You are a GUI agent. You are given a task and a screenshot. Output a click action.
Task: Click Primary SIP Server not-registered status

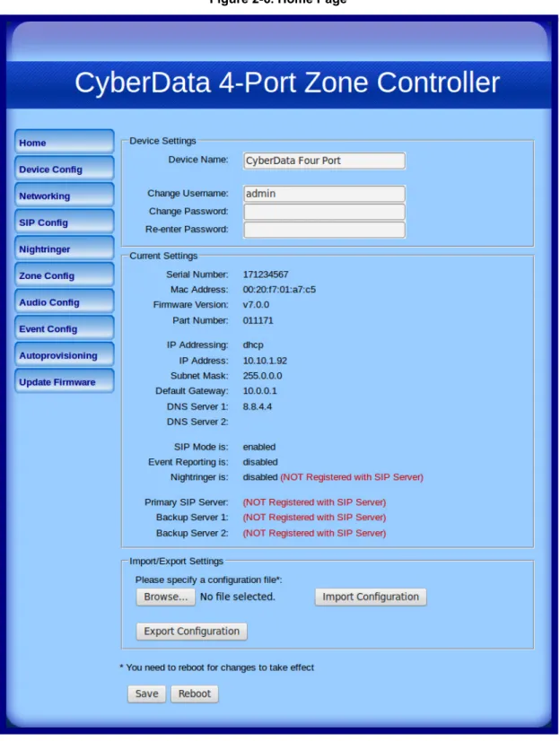(314, 502)
